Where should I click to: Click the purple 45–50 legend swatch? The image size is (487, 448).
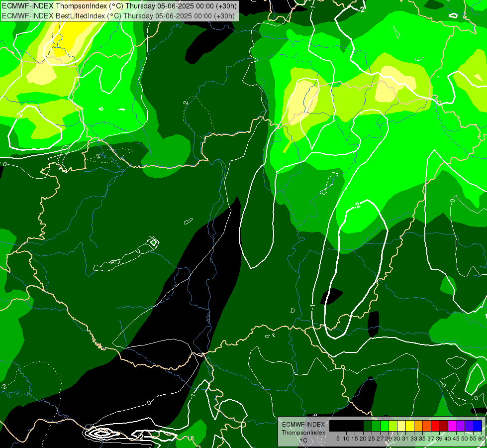coord(461,426)
